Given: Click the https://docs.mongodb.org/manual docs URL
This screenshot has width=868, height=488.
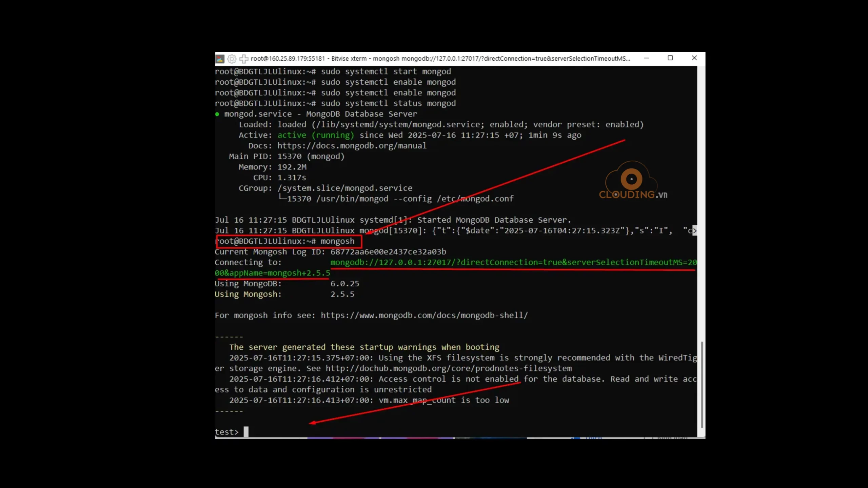Looking at the screenshot, I should (352, 146).
